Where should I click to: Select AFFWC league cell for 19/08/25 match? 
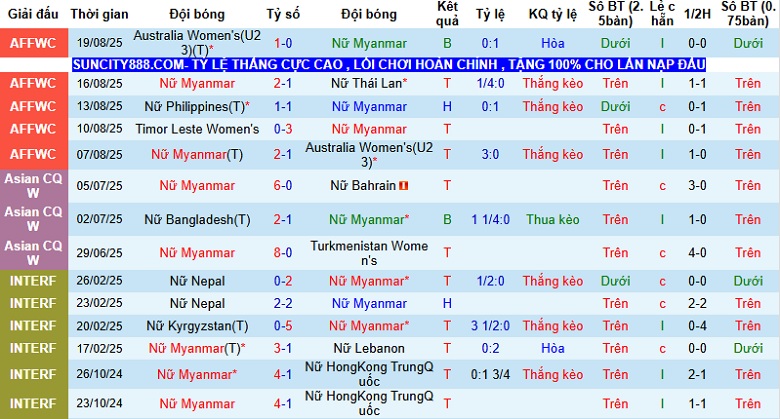pos(34,43)
